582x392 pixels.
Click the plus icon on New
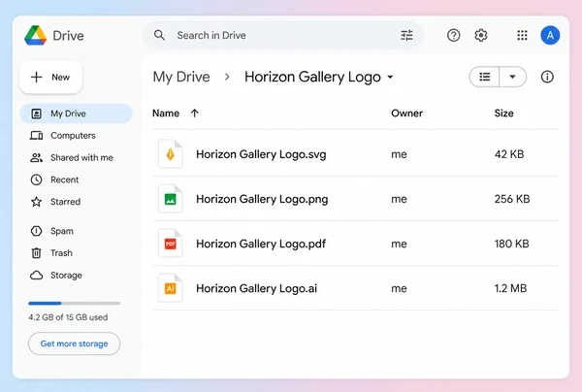pyautogui.click(x=37, y=78)
